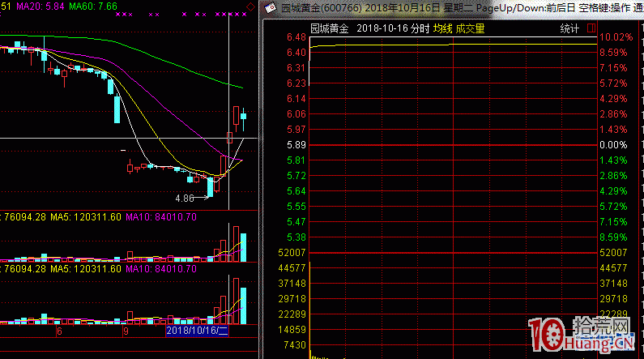Click the final cyan candlestick on the K-line chart
Image resolution: width=644 pixels, height=359 pixels.
244,116
